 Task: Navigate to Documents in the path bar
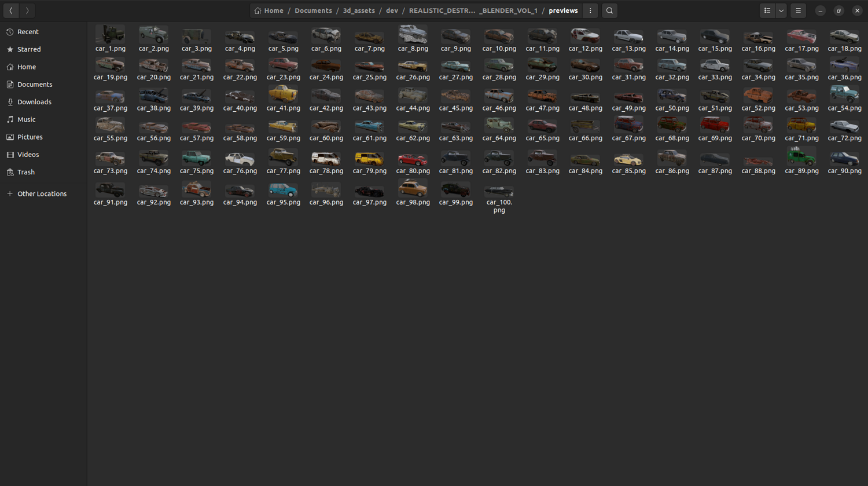313,10
